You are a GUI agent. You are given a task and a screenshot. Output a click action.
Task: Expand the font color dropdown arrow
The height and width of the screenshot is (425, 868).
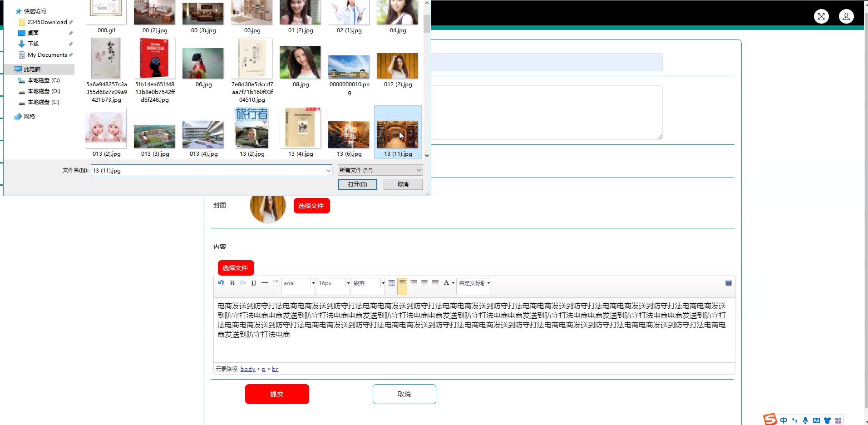click(x=453, y=283)
